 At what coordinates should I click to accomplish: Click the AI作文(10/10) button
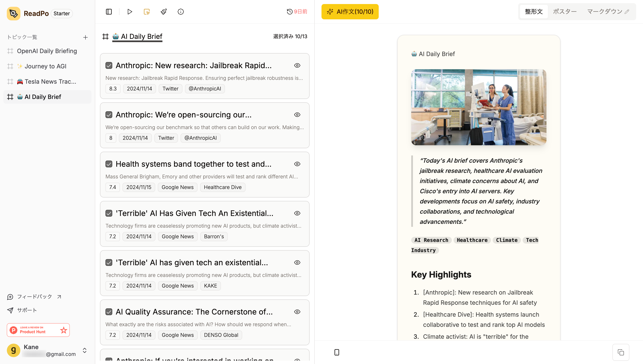click(350, 11)
